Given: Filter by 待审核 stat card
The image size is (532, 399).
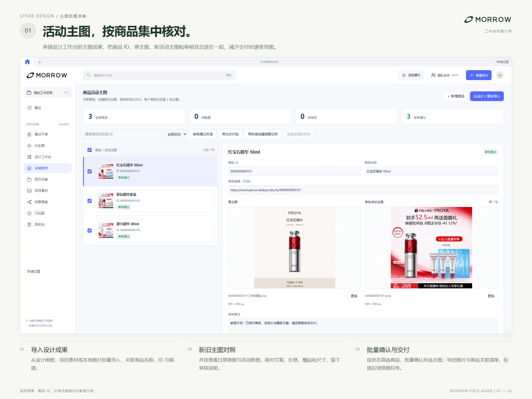Looking at the screenshot, I should [x=346, y=116].
